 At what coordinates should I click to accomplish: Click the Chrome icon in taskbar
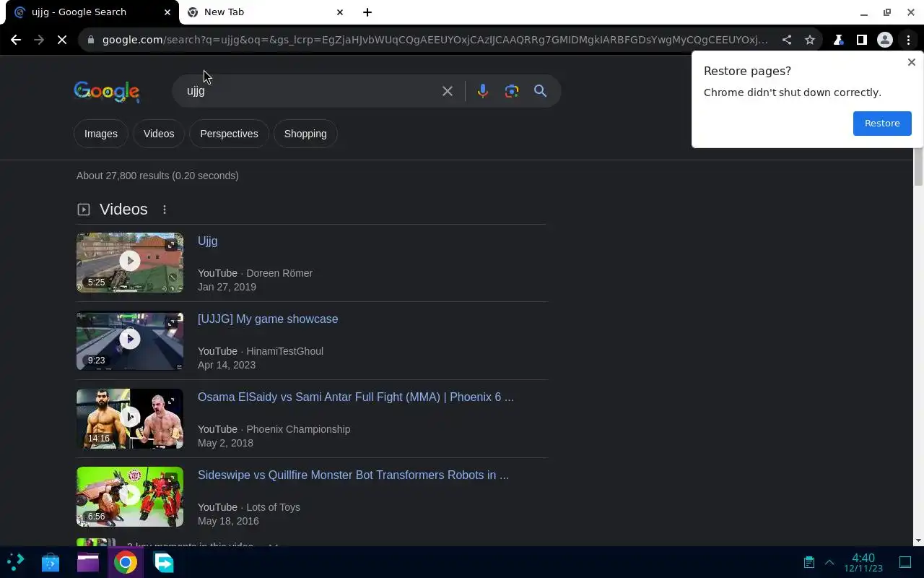[x=126, y=562]
